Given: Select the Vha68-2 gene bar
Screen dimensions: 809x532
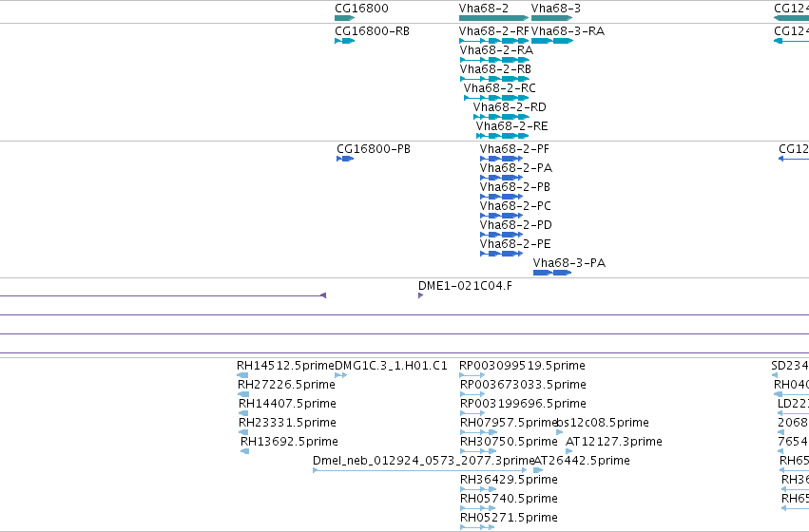Looking at the screenshot, I should (x=493, y=18).
